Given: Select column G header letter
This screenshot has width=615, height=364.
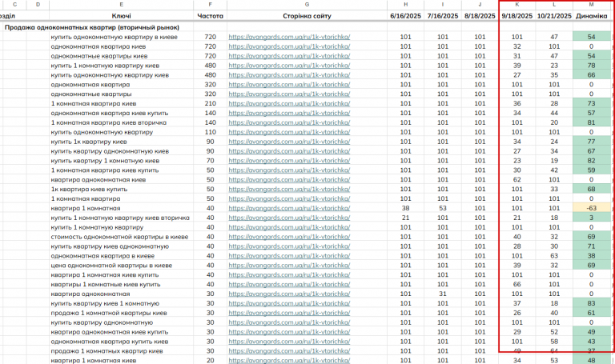Looking at the screenshot, I should [307, 5].
